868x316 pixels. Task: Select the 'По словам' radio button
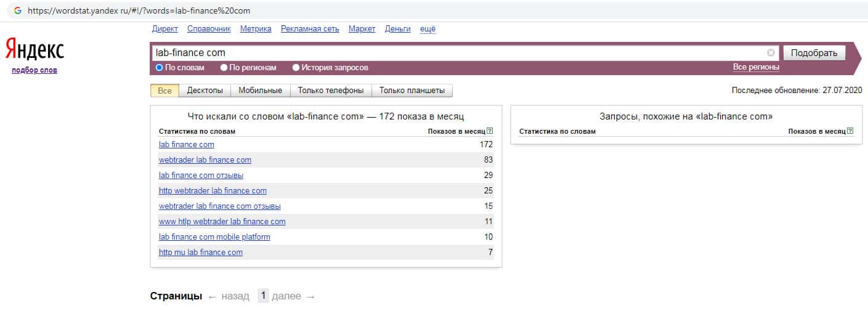click(x=160, y=68)
